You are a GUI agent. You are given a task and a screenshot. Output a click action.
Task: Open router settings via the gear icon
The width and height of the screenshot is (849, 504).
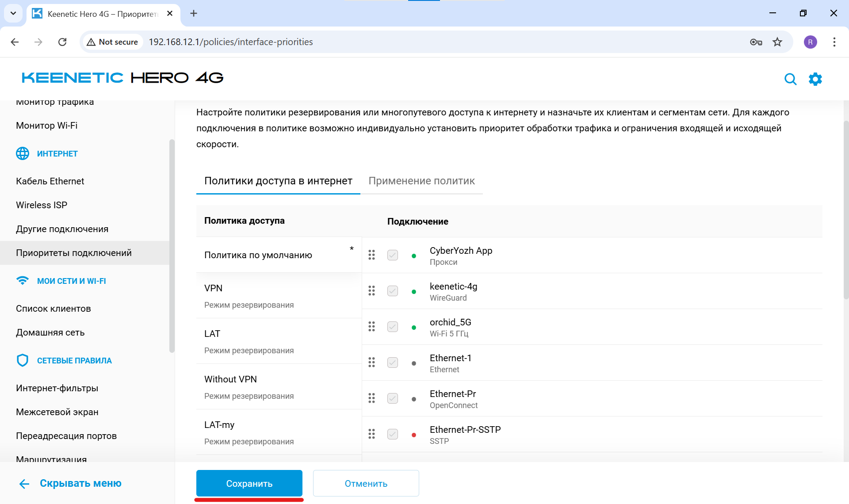[x=816, y=79]
